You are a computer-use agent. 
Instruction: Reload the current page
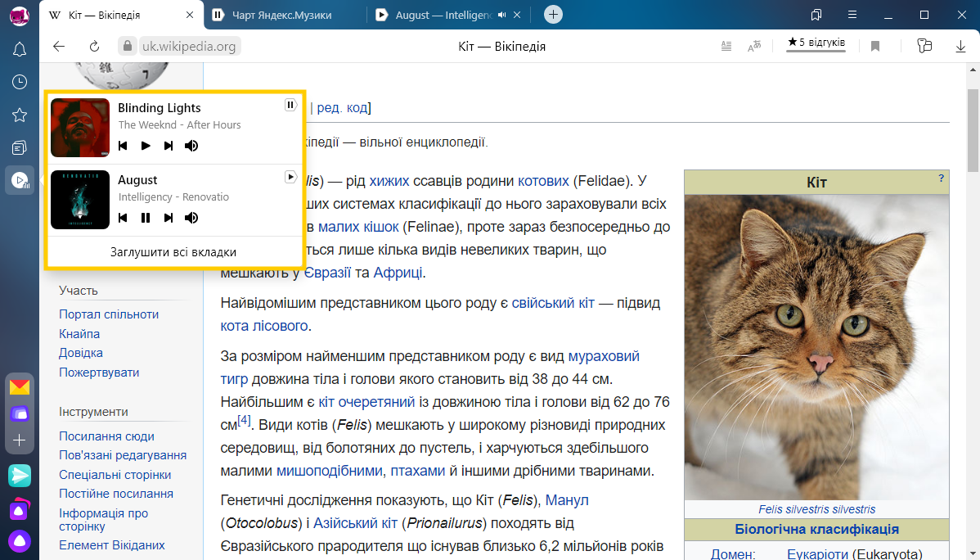tap(94, 47)
